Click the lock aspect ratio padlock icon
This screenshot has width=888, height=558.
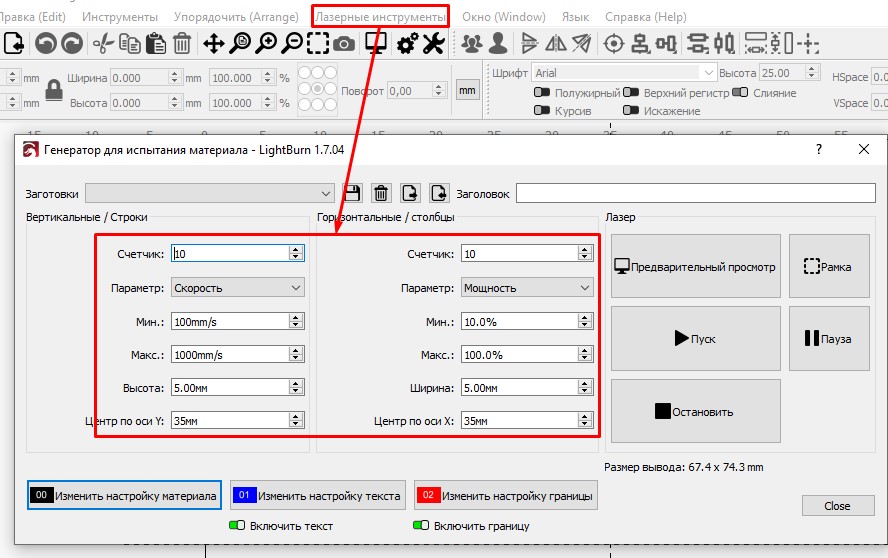[x=53, y=90]
